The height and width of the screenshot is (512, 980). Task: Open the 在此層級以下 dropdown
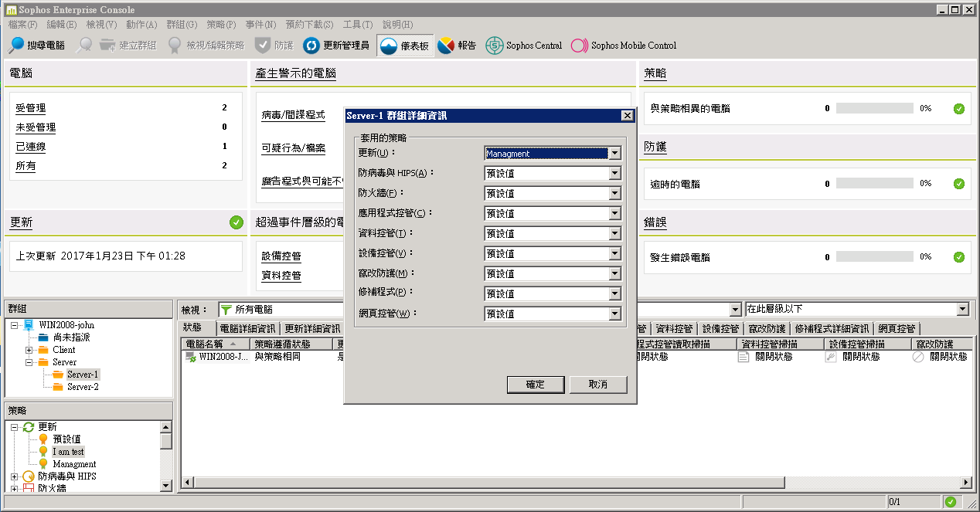962,309
